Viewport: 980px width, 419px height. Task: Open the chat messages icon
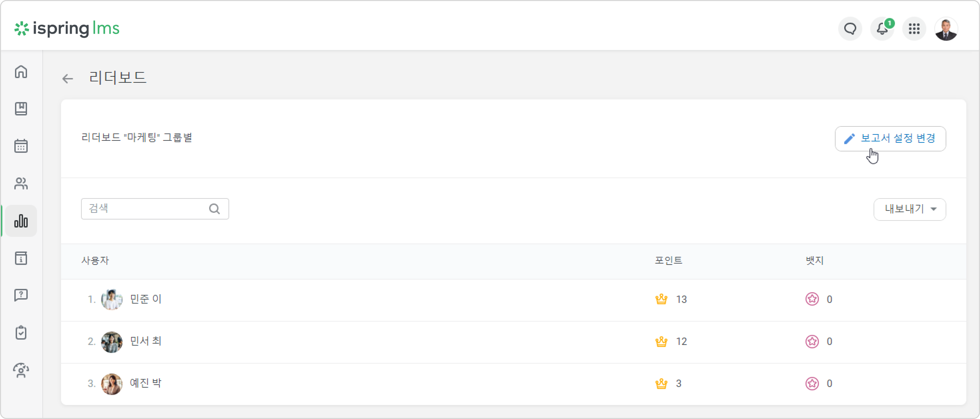pos(850,29)
